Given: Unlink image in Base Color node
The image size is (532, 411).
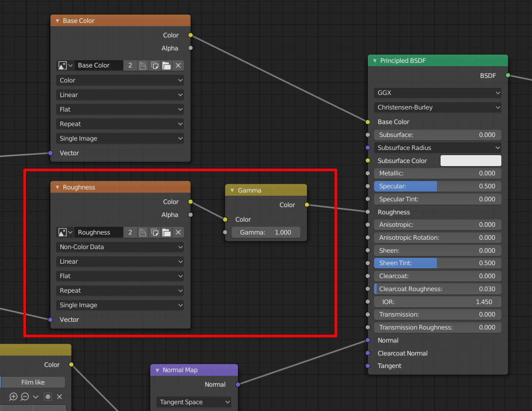Looking at the screenshot, I should coord(178,65).
